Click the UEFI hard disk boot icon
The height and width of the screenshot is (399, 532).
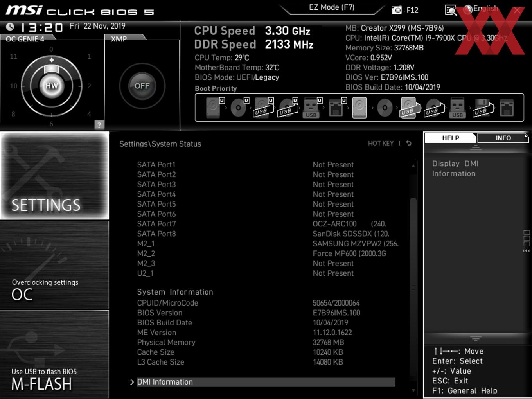tap(214, 108)
